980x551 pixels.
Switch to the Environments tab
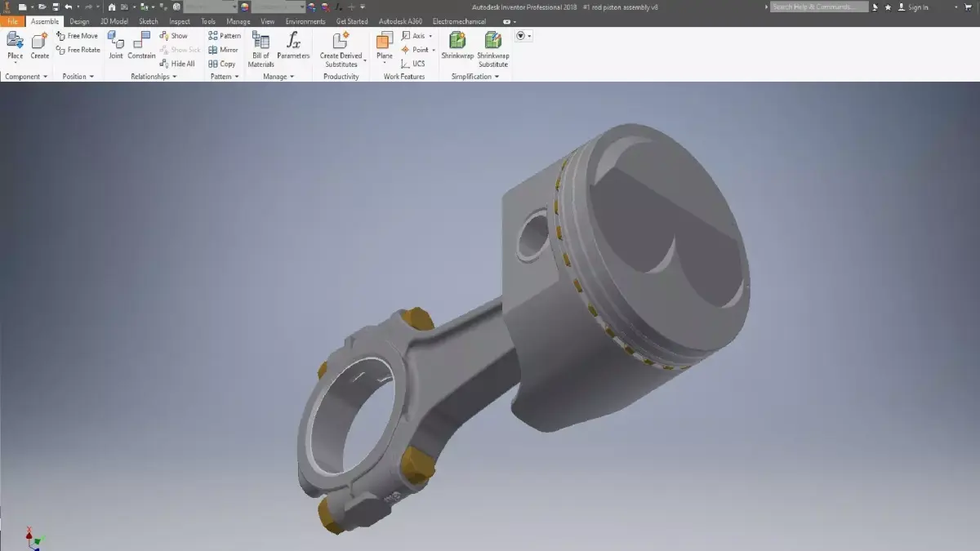[305, 21]
